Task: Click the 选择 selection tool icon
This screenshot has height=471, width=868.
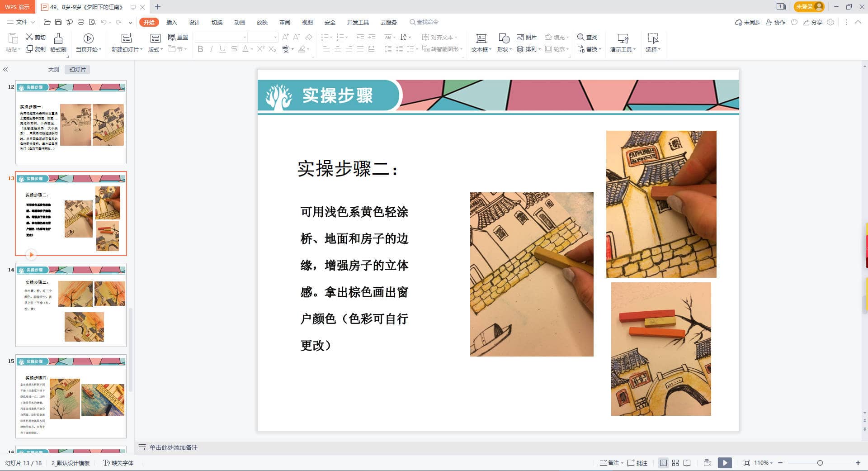Action: (653, 38)
